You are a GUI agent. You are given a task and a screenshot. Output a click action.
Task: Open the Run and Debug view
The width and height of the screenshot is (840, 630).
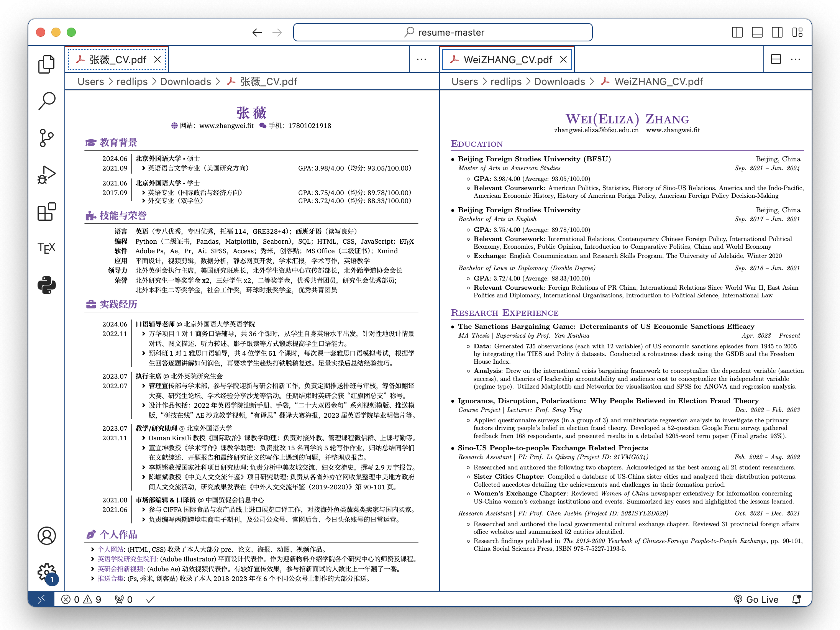point(46,175)
